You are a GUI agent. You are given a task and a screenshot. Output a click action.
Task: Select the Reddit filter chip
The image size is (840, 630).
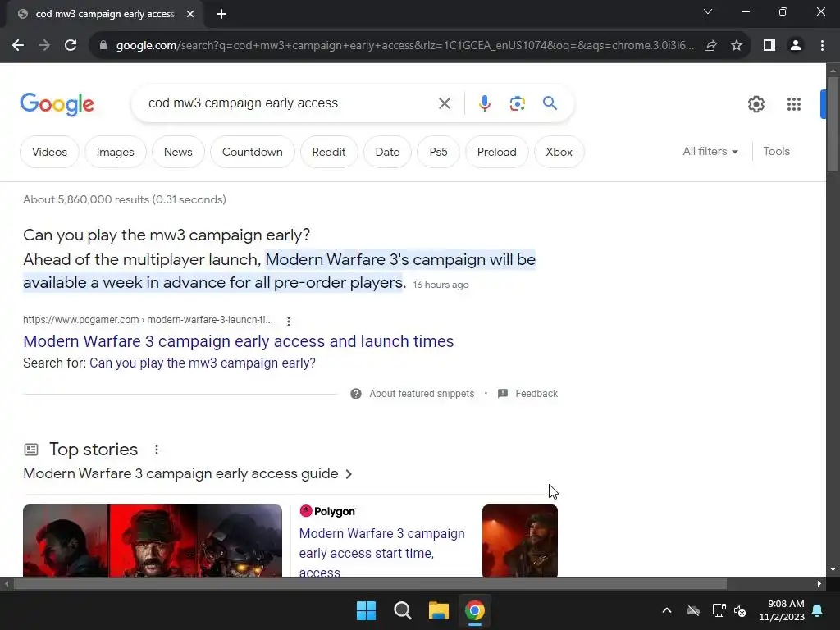point(329,152)
